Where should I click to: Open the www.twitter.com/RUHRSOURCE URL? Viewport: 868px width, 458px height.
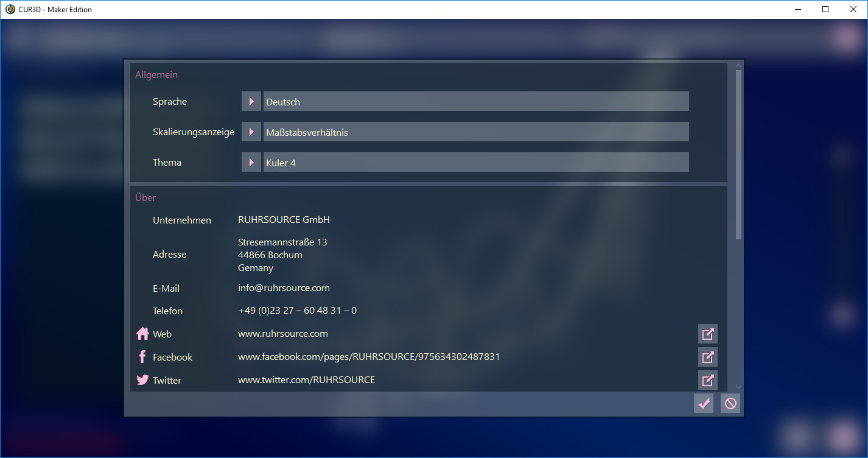click(306, 380)
